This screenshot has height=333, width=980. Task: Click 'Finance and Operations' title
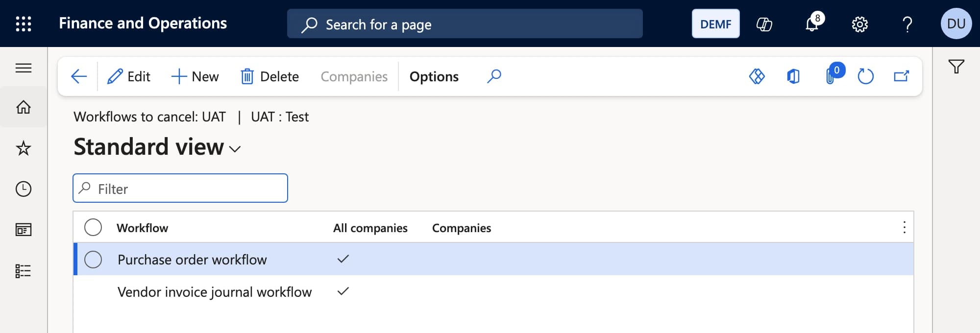click(x=143, y=23)
